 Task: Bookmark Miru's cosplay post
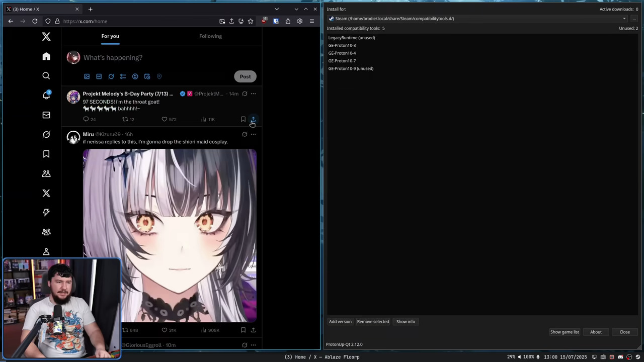243,330
